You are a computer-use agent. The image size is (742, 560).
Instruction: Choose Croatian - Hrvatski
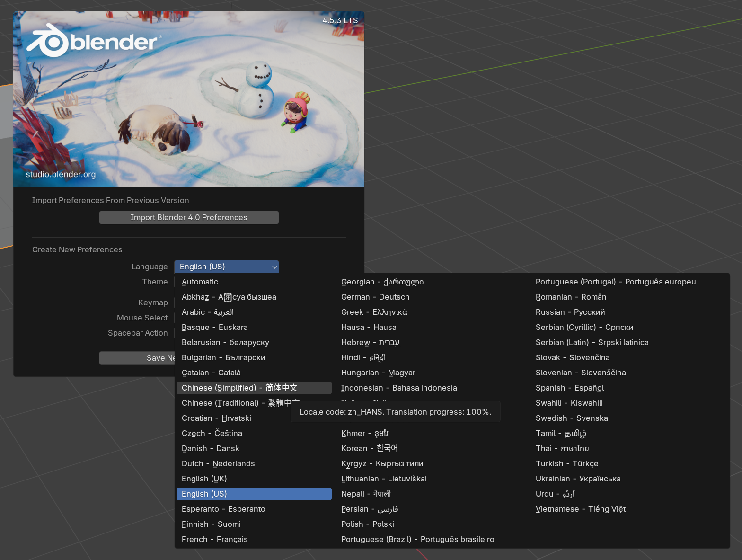point(234,418)
